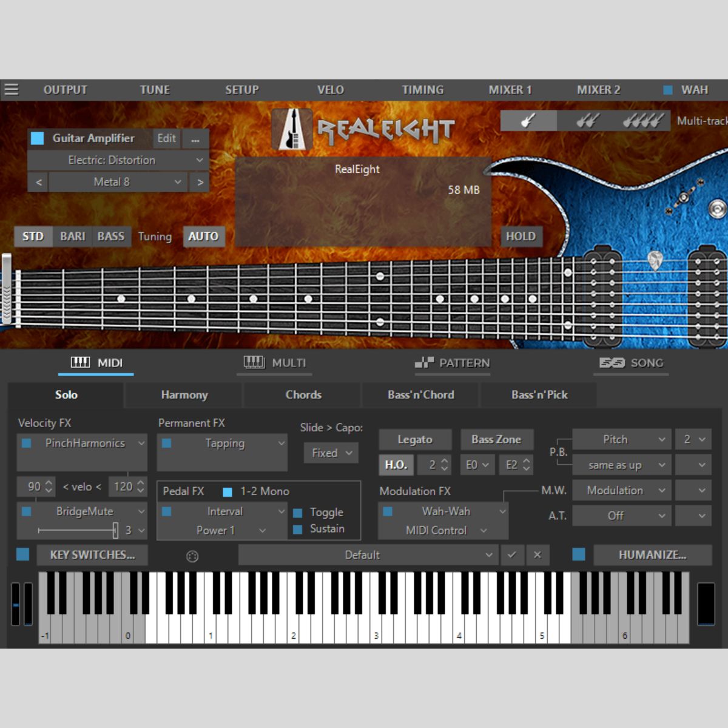Open Electric: Distortion category dropdown
Viewport: 728px width, 728px height.
coord(118,160)
